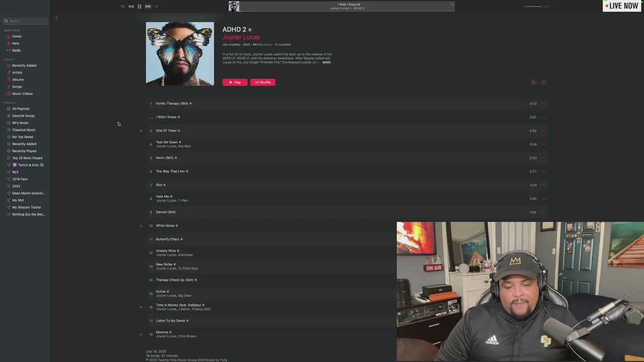644x362 pixels.
Task: Select the track Time Is Money (feat. DaBaby)
Action: [x=178, y=305]
